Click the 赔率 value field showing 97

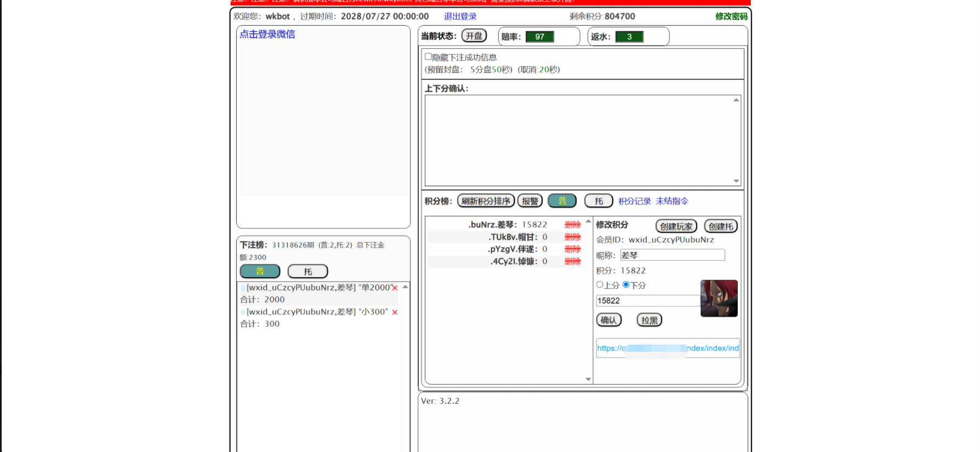[540, 37]
